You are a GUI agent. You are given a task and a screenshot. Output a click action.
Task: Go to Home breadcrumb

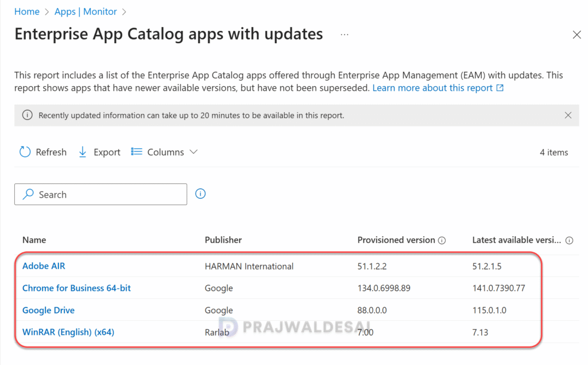pos(26,11)
